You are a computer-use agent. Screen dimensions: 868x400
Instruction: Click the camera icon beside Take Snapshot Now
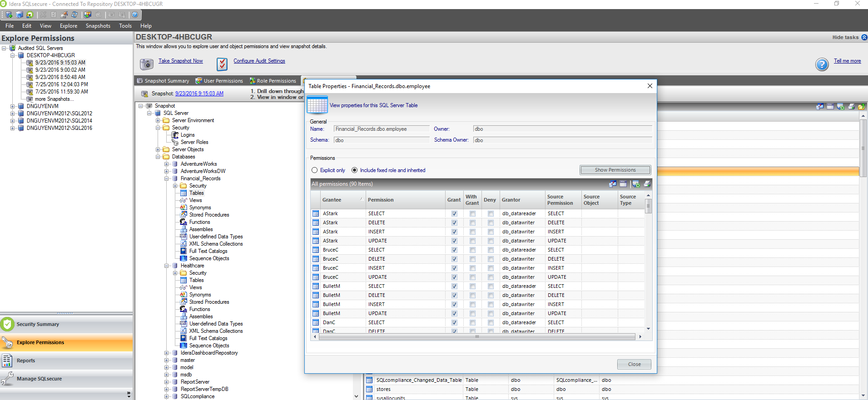pos(146,64)
